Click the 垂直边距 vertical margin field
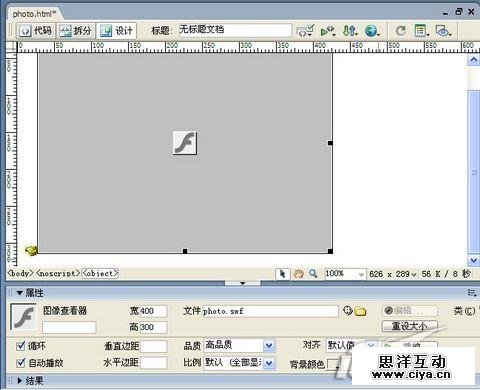The image size is (480, 390). click(x=153, y=346)
